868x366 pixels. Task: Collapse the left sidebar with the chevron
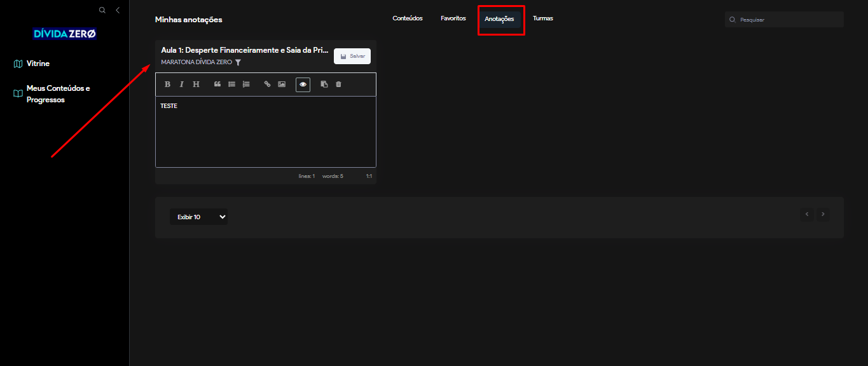coord(118,10)
